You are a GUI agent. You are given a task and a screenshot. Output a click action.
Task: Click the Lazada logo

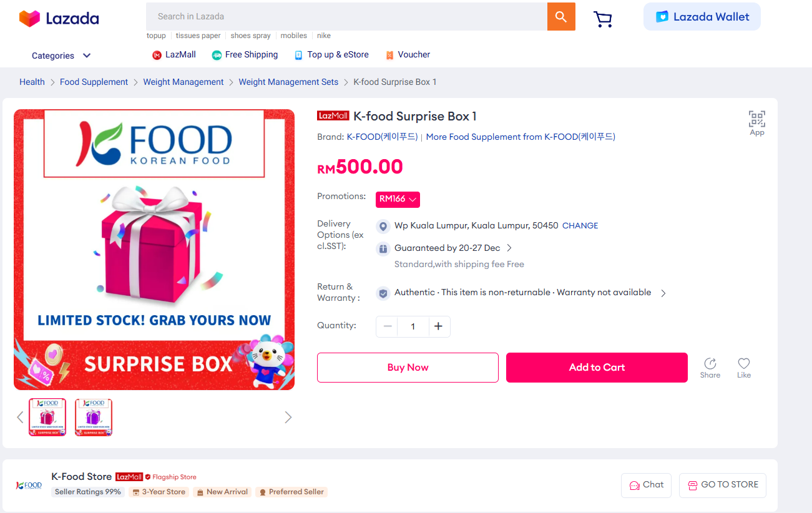(x=59, y=19)
